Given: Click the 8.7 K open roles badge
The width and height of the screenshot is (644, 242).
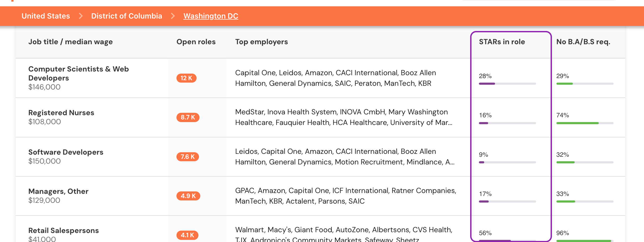Looking at the screenshot, I should [188, 117].
